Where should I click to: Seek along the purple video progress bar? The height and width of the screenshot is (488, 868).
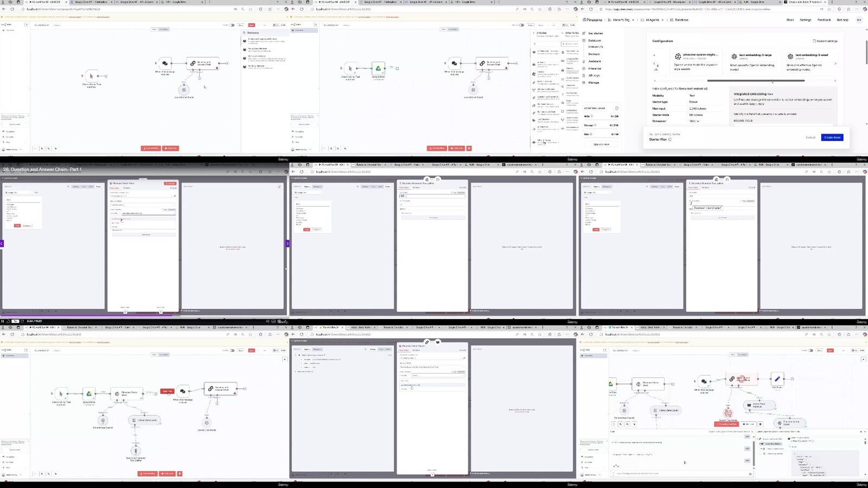point(144,316)
